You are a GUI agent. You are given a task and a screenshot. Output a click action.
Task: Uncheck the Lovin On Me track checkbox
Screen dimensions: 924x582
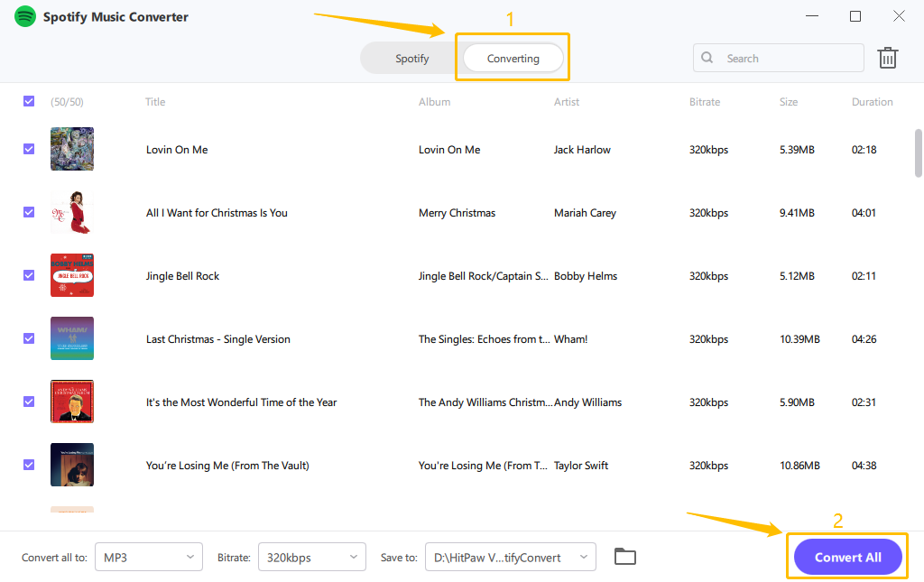pos(28,149)
